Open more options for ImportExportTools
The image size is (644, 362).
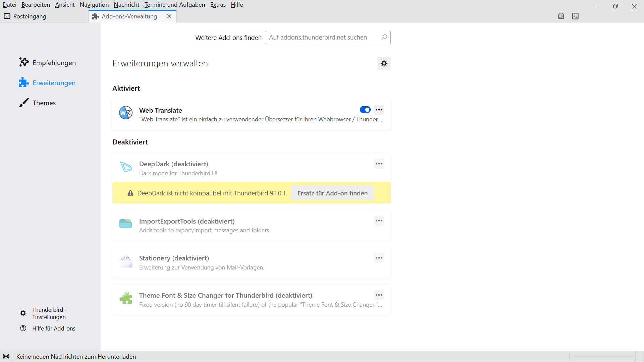(x=379, y=221)
